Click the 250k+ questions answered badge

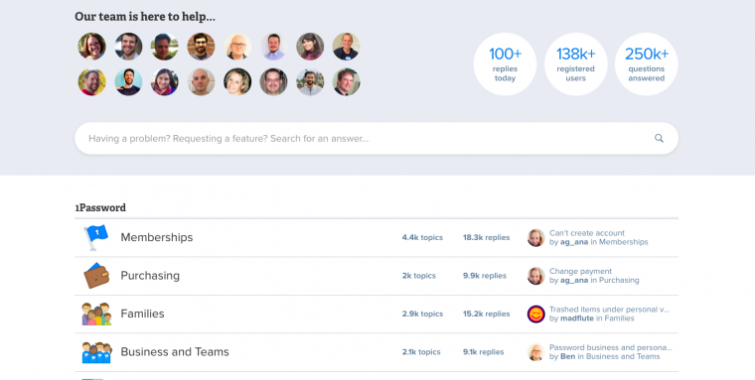[x=646, y=64]
